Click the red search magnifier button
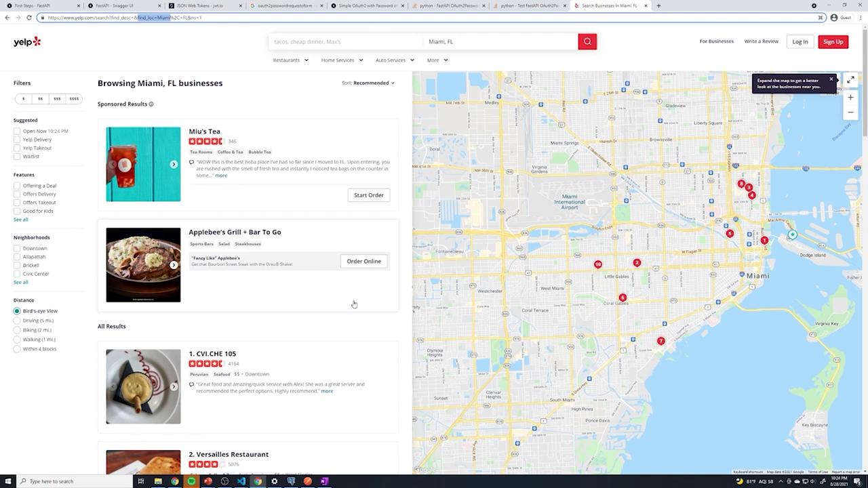Viewport: 868px width, 488px height. (x=587, y=41)
